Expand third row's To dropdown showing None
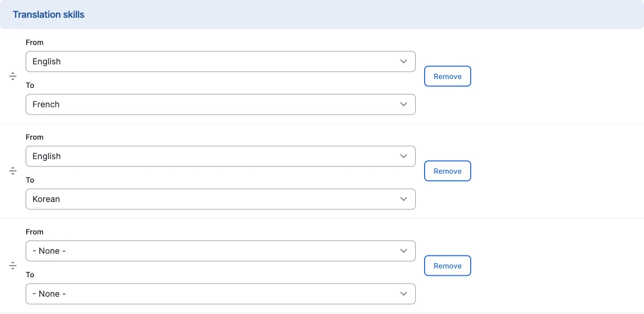Image resolution: width=644 pixels, height=314 pixels. 220,294
